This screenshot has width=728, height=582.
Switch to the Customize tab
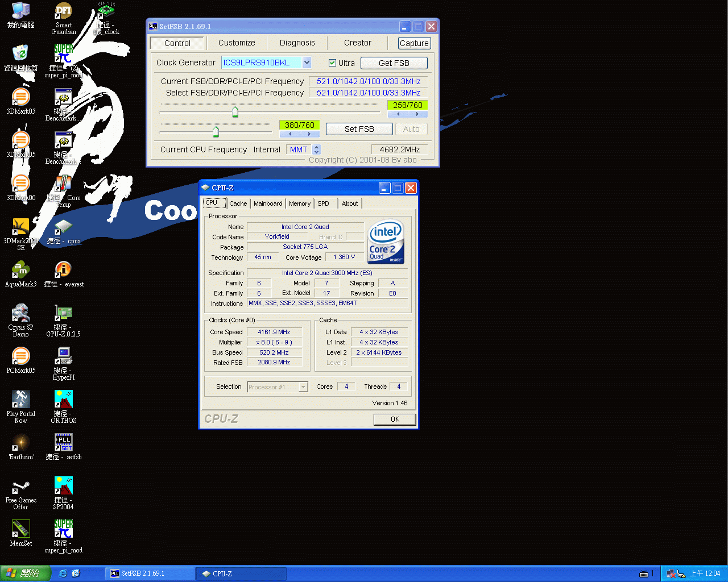click(237, 43)
